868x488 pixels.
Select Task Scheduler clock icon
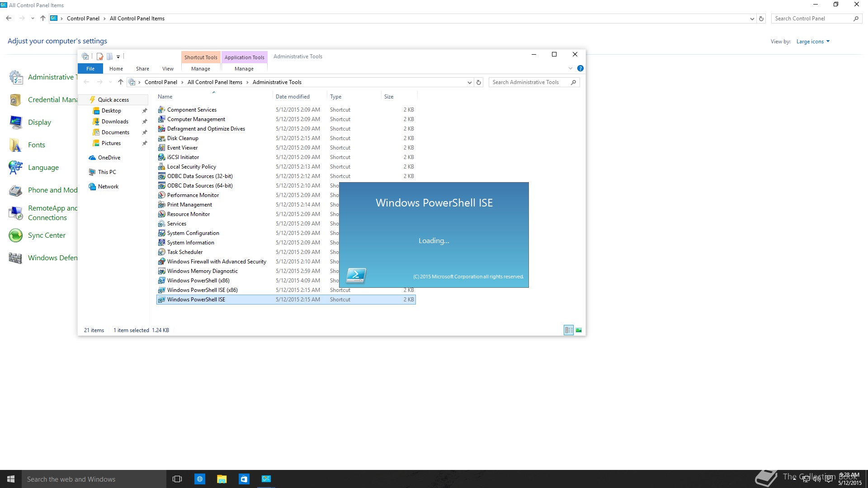161,252
